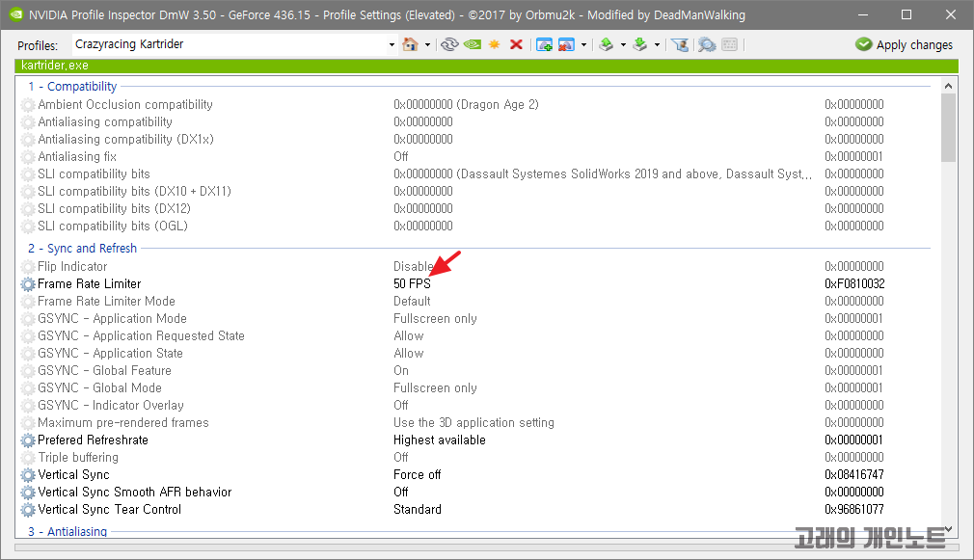The height and width of the screenshot is (560, 974).
Task: Click the 0x08416747 hex value
Action: pyautogui.click(x=854, y=475)
